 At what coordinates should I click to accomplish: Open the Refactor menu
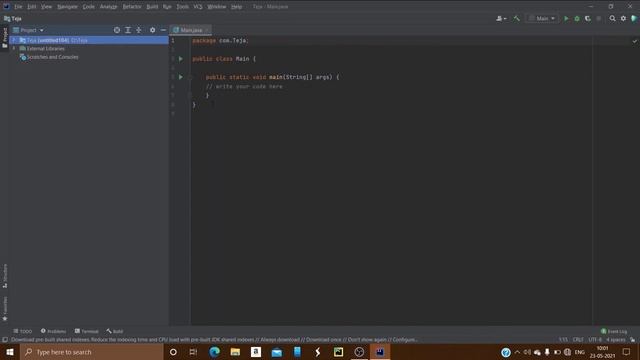[x=132, y=7]
